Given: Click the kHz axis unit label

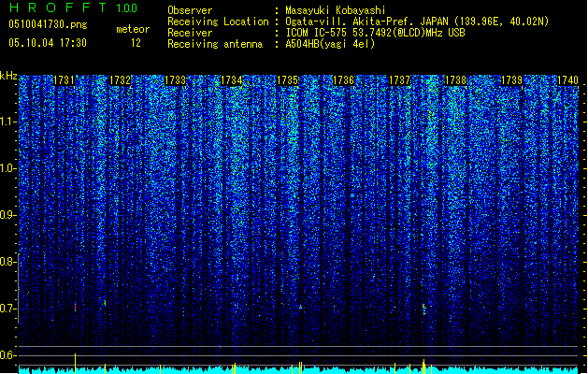Looking at the screenshot, I should click(x=8, y=76).
